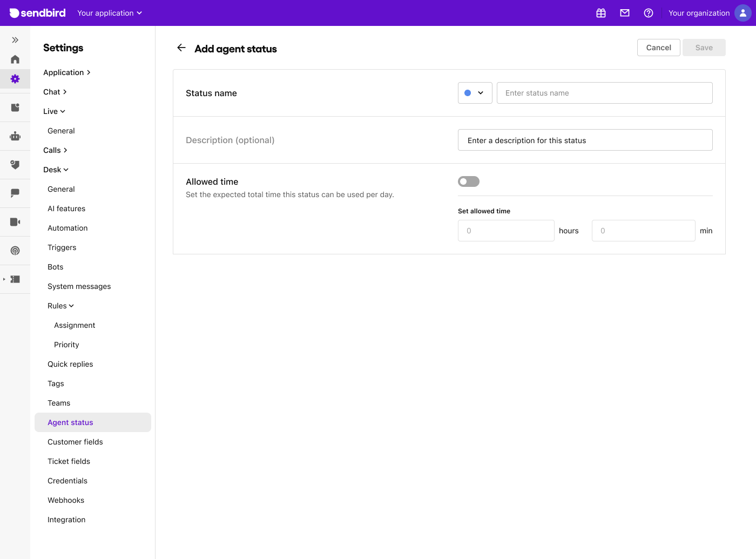Screen dimensions: 756x559
Task: Collapse the Desk settings section
Action: [56, 169]
